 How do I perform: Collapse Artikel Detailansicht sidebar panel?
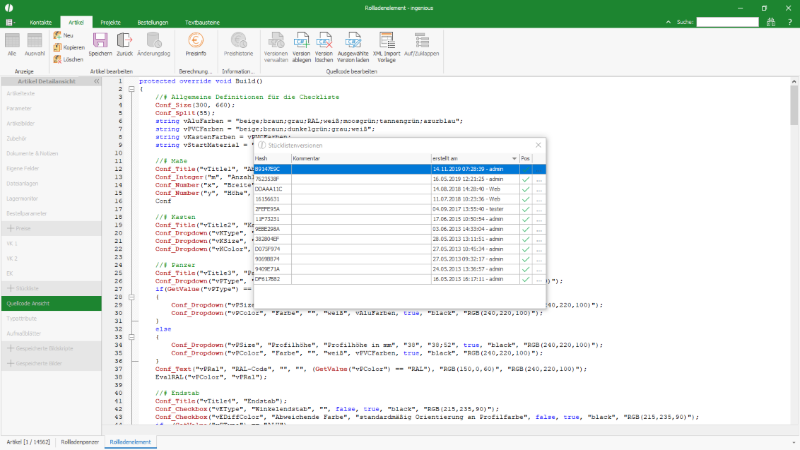[x=96, y=81]
